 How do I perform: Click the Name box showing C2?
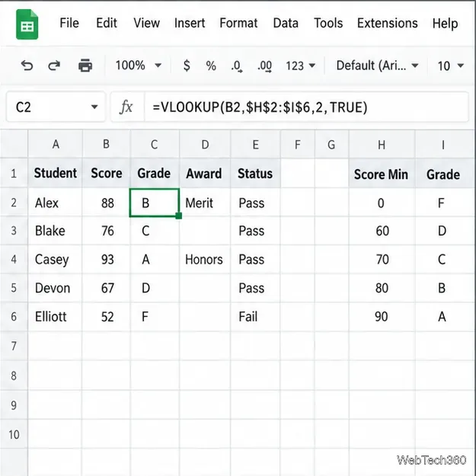point(56,107)
